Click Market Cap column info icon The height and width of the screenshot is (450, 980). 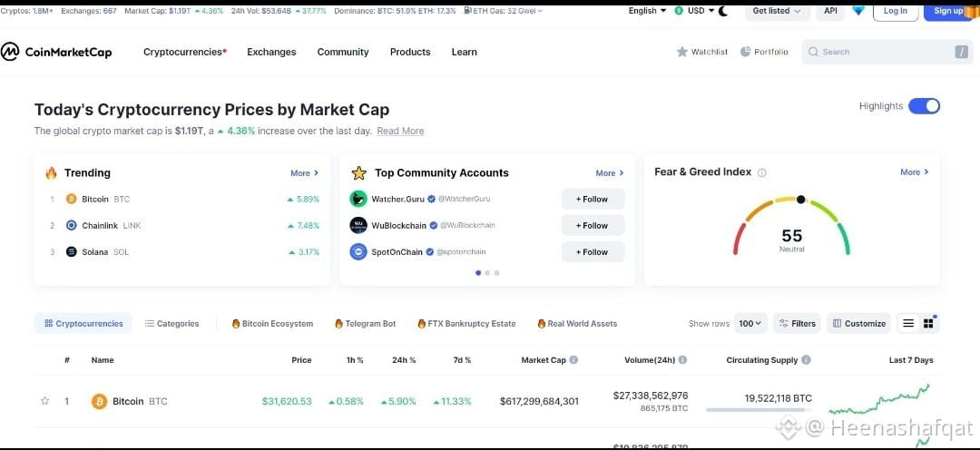coord(573,360)
